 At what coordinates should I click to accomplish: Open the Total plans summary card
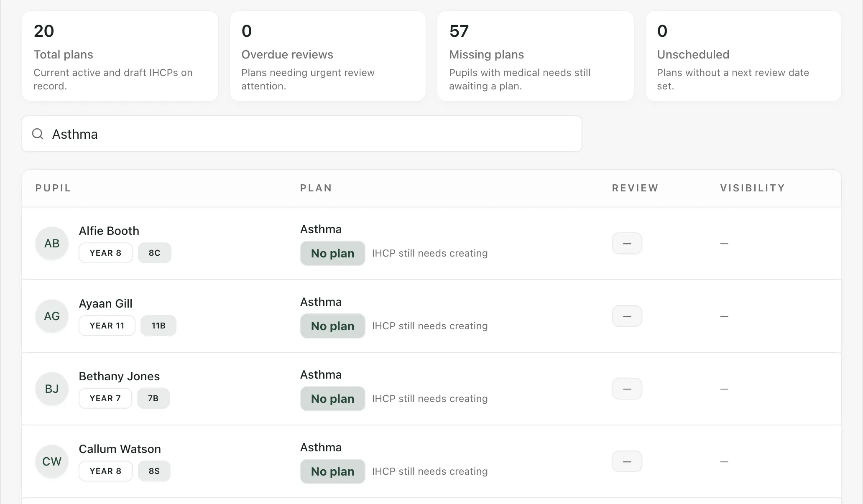click(120, 56)
